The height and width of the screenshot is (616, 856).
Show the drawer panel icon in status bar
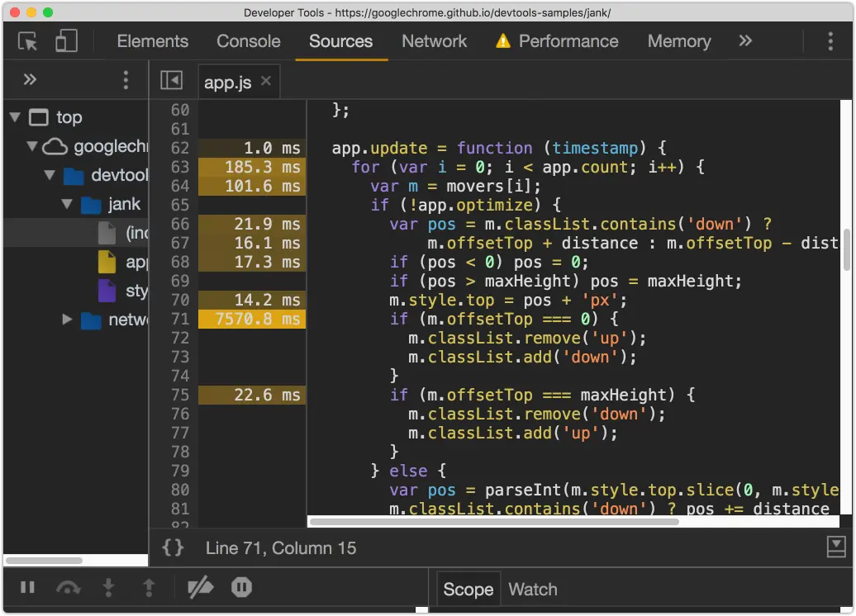(836, 547)
